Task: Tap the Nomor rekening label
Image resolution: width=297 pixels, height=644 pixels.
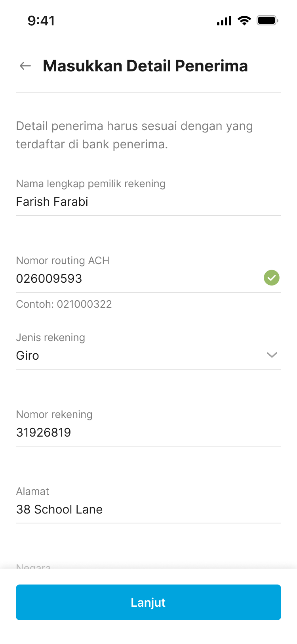Action: (54, 414)
